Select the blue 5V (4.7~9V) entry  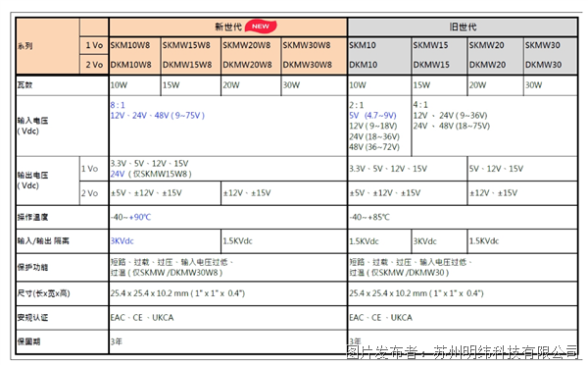[x=372, y=116]
